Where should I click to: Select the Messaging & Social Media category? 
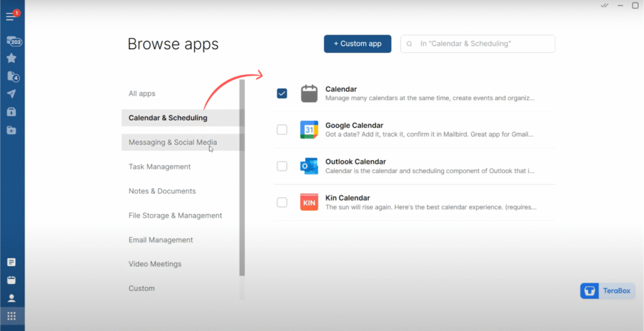point(172,142)
